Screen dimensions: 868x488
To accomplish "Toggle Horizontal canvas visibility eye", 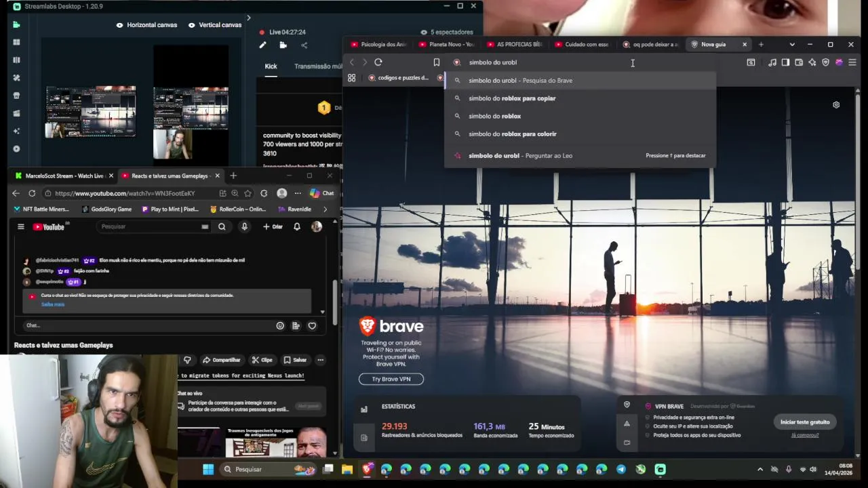I will (x=119, y=25).
